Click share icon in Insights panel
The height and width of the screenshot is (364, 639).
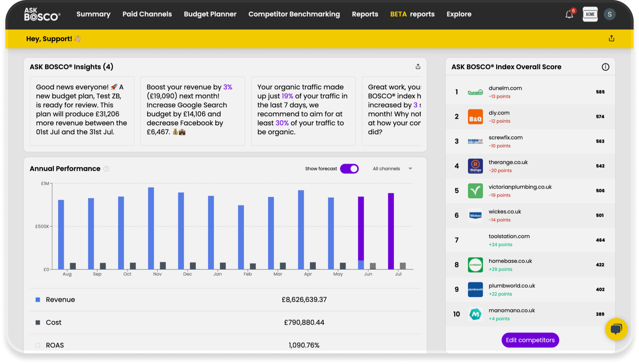tap(418, 66)
